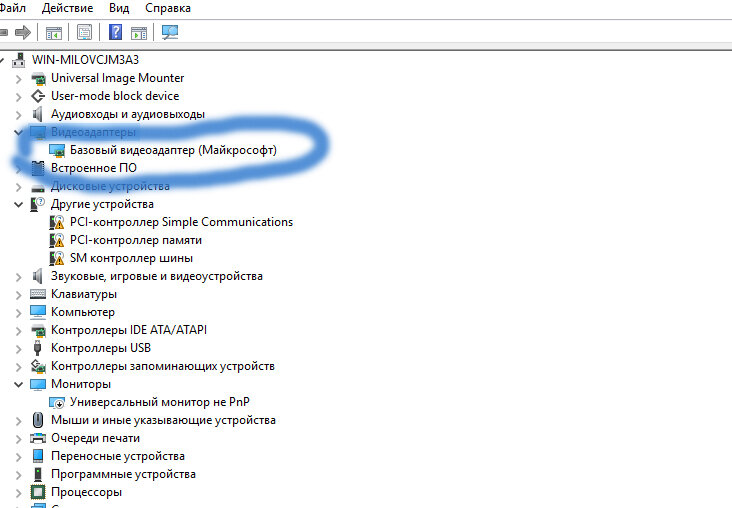This screenshot has height=508, width=732.
Task: Expand Звуковые, игровые и видеоустройства
Action: (18, 277)
